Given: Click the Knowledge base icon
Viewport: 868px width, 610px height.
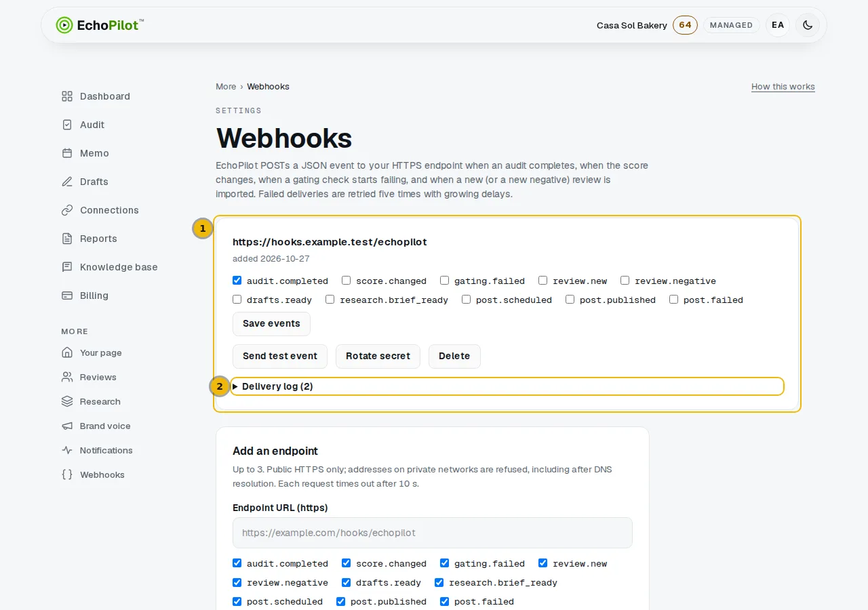Looking at the screenshot, I should click(x=67, y=267).
